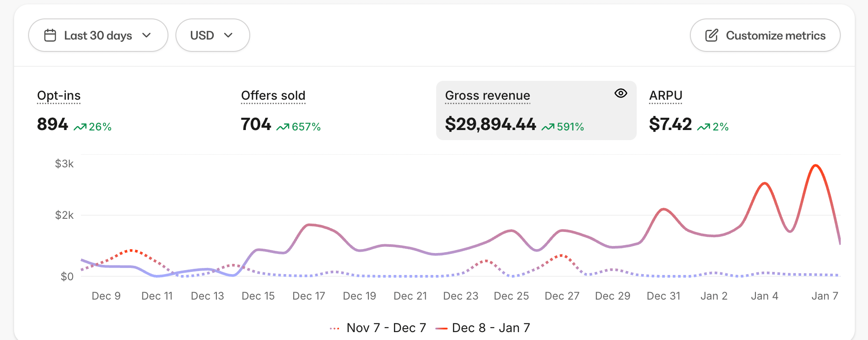868x340 pixels.
Task: Click the ARPU trend arrow icon
Action: [704, 127]
